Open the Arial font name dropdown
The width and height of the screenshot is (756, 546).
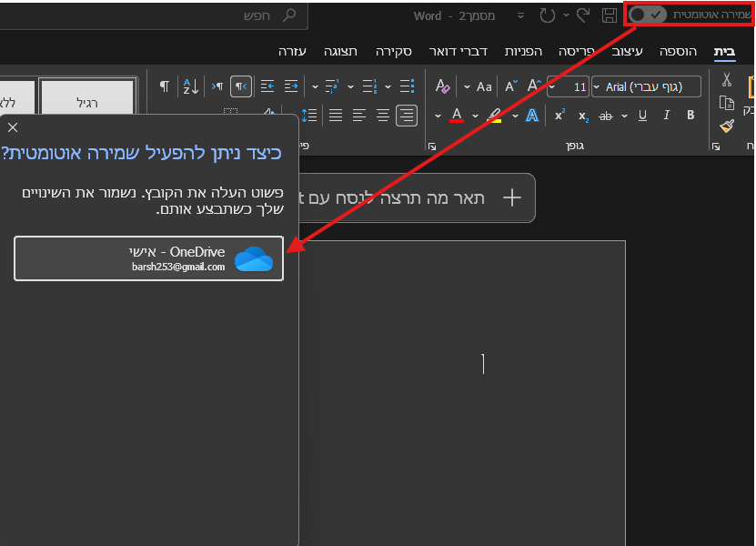[597, 87]
